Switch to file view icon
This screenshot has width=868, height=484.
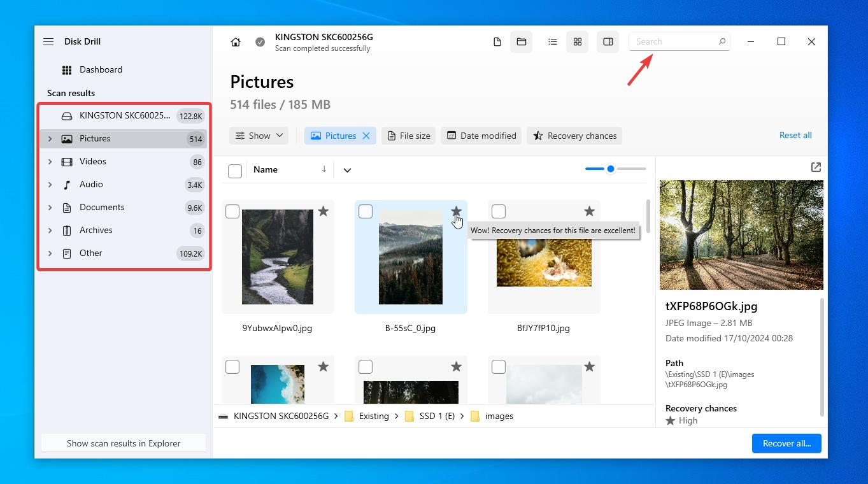497,42
